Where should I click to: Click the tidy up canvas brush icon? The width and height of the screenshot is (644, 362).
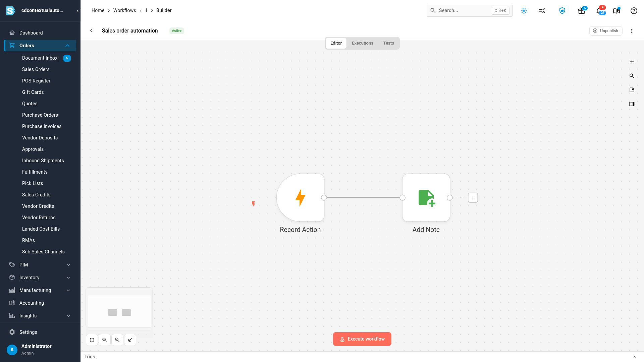pyautogui.click(x=130, y=340)
